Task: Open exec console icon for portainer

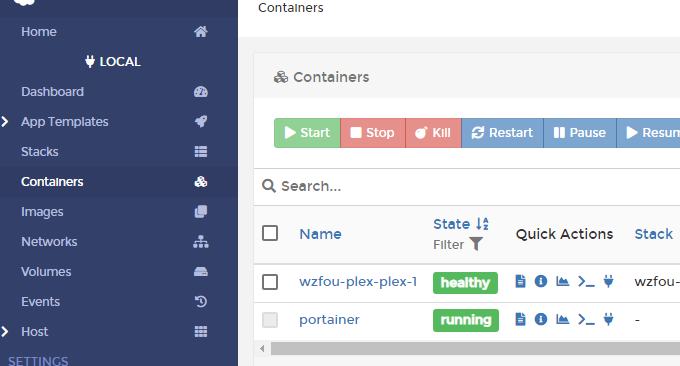Action: (x=586, y=320)
